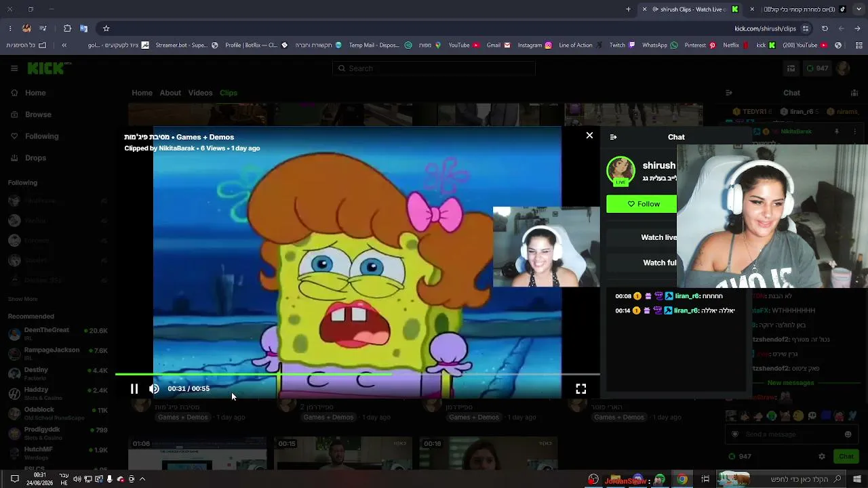
Task: Pause the clip playback
Action: tap(134, 388)
